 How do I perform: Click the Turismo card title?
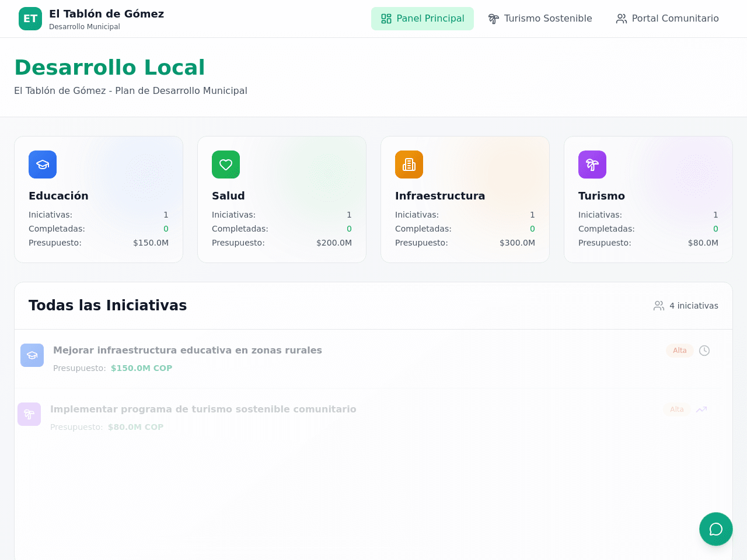pyautogui.click(x=602, y=196)
